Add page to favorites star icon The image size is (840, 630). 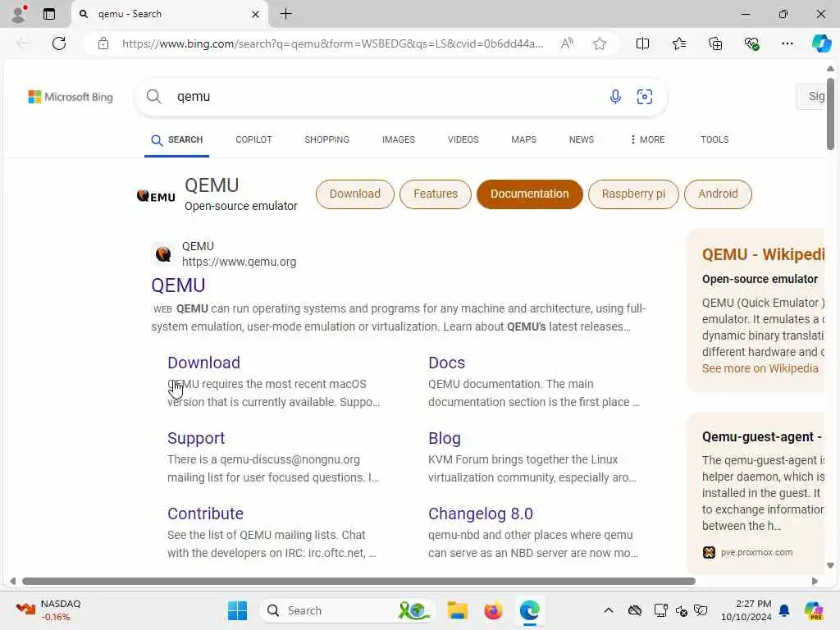600,43
